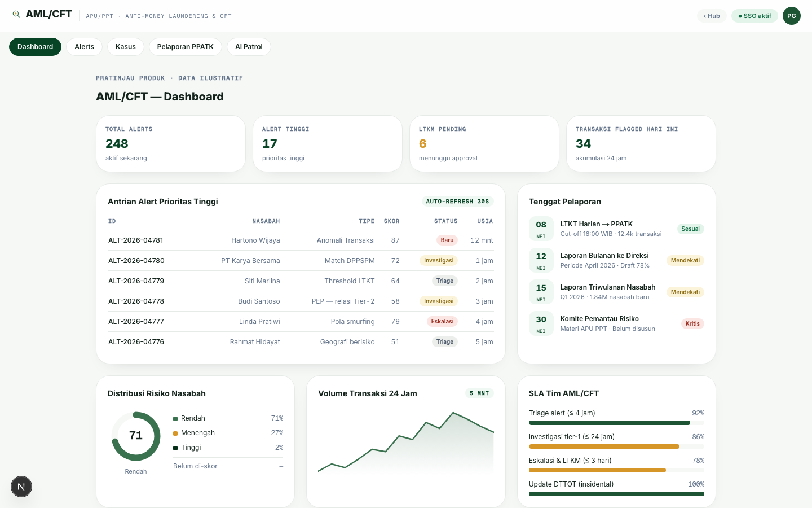The image size is (812, 508).
Task: Click the Eskalasi status badge for Linda Pratiwi
Action: 442,322
